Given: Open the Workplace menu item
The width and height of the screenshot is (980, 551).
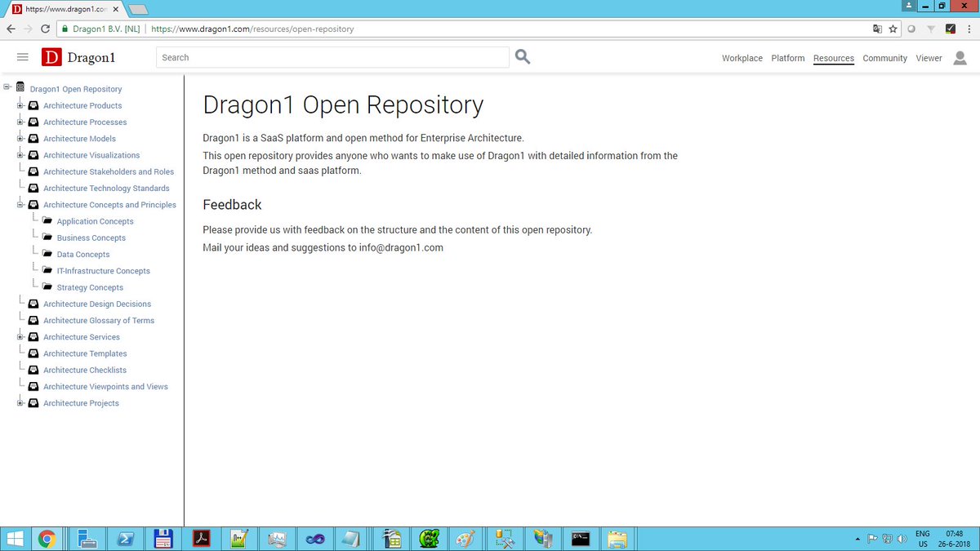Looking at the screenshot, I should pos(742,58).
